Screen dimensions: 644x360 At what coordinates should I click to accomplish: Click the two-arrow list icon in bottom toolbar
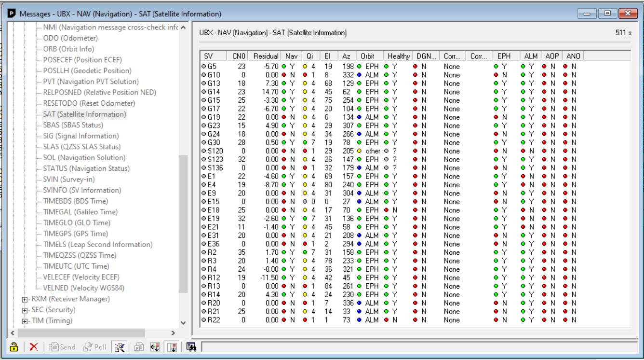[156, 347]
